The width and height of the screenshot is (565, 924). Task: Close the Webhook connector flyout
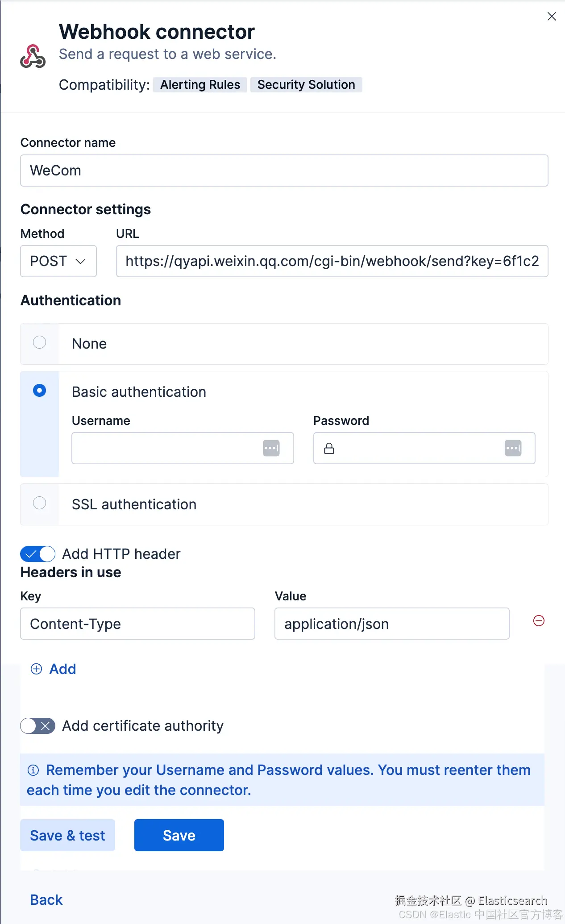tap(552, 17)
